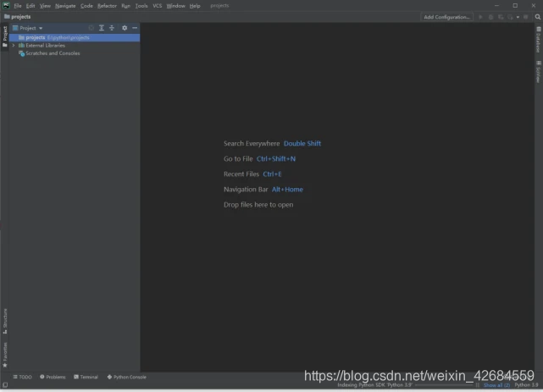Toggle the Project side tab
This screenshot has height=392, width=543.
click(x=5, y=36)
